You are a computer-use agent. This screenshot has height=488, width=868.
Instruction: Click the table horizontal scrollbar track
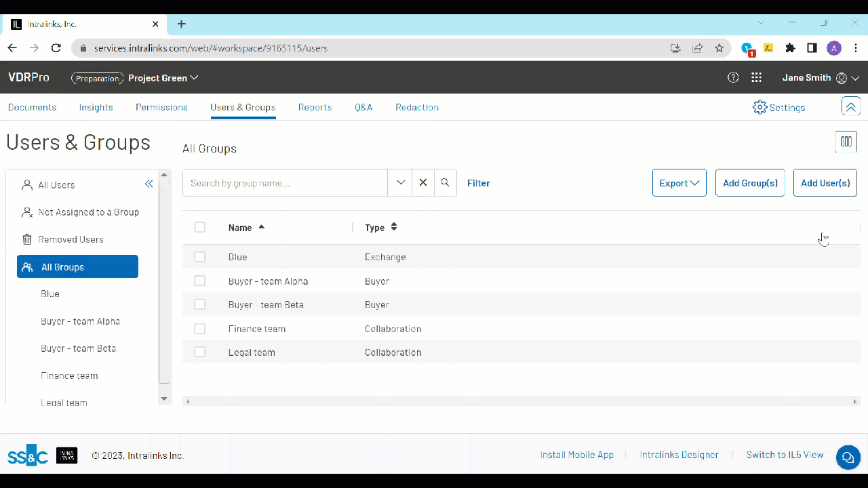pyautogui.click(x=521, y=401)
